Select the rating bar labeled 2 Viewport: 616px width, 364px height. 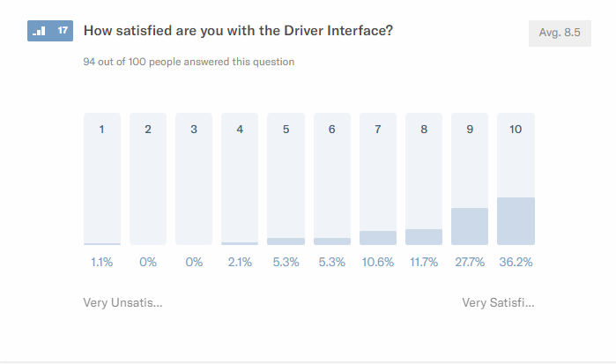click(148, 179)
